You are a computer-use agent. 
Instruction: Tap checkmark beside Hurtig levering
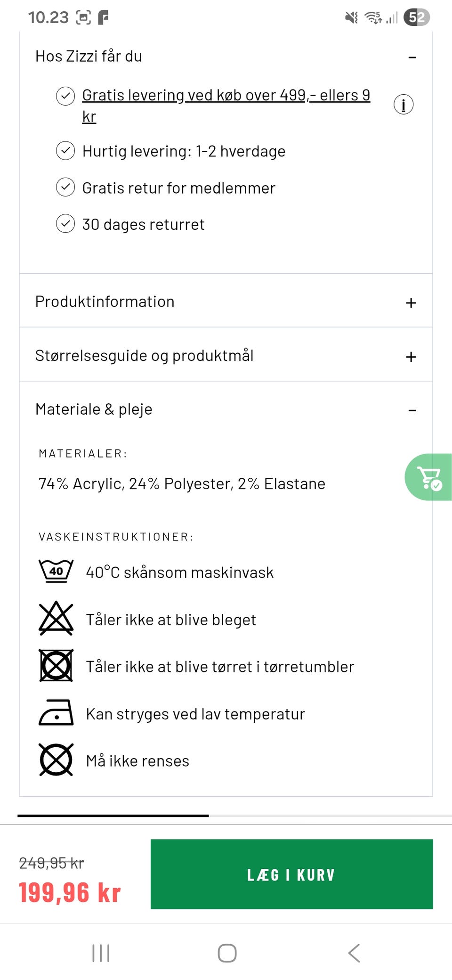click(65, 151)
